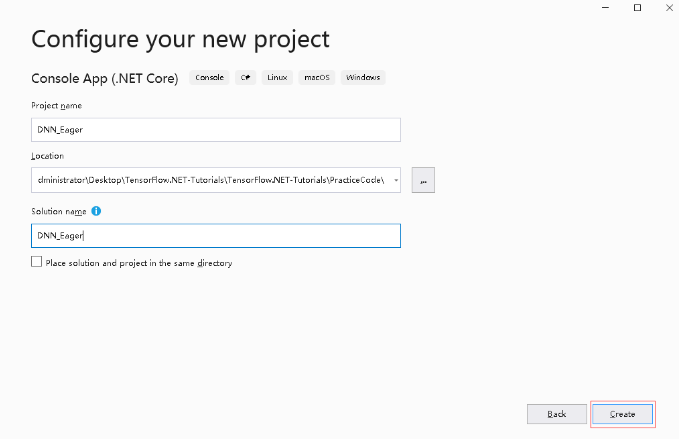Click the Console tag label
Image resolution: width=679 pixels, height=439 pixels.
(209, 77)
